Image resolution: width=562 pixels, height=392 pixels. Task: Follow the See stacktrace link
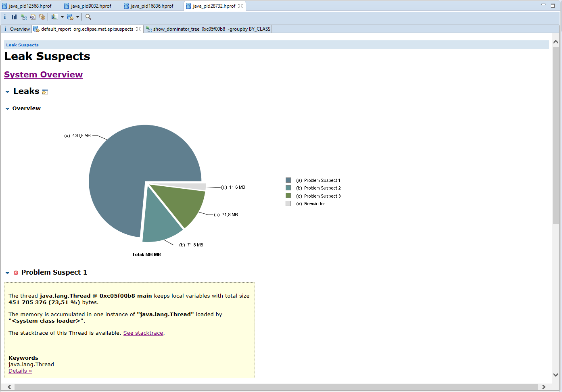143,333
